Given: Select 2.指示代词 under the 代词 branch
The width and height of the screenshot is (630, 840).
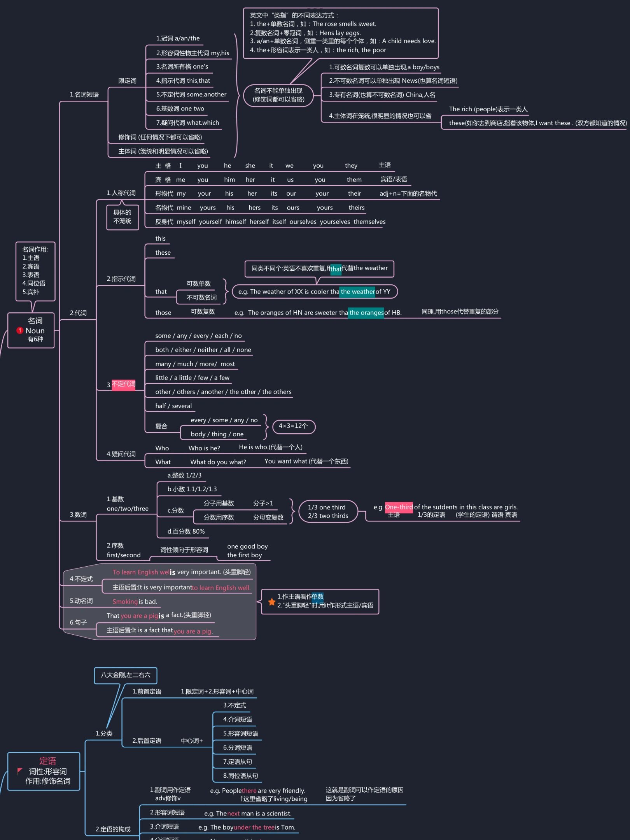Looking at the screenshot, I should 121,278.
